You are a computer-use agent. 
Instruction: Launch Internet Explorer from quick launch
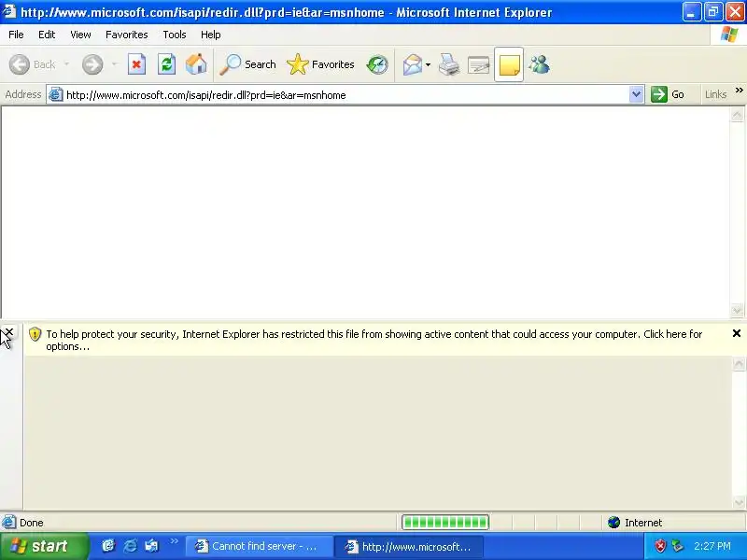[x=130, y=546]
